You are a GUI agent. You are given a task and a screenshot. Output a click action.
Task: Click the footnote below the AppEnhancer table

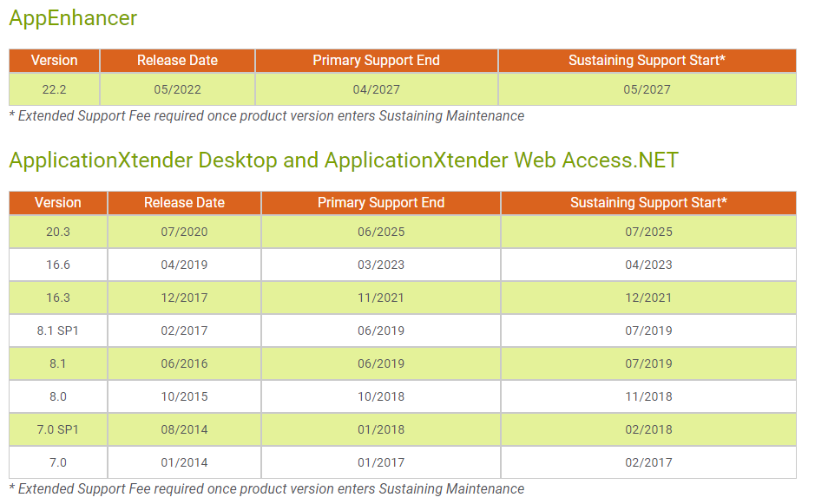point(266,116)
